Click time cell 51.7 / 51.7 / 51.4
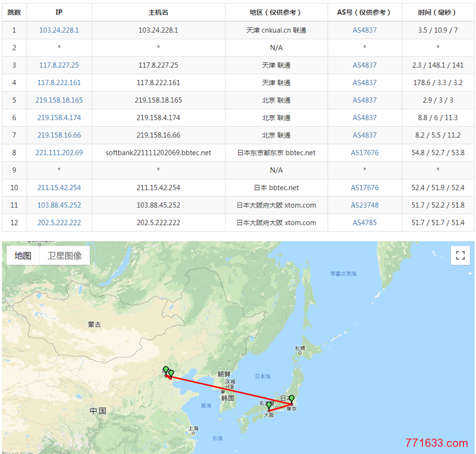Image resolution: width=476 pixels, height=454 pixels. coord(438,223)
